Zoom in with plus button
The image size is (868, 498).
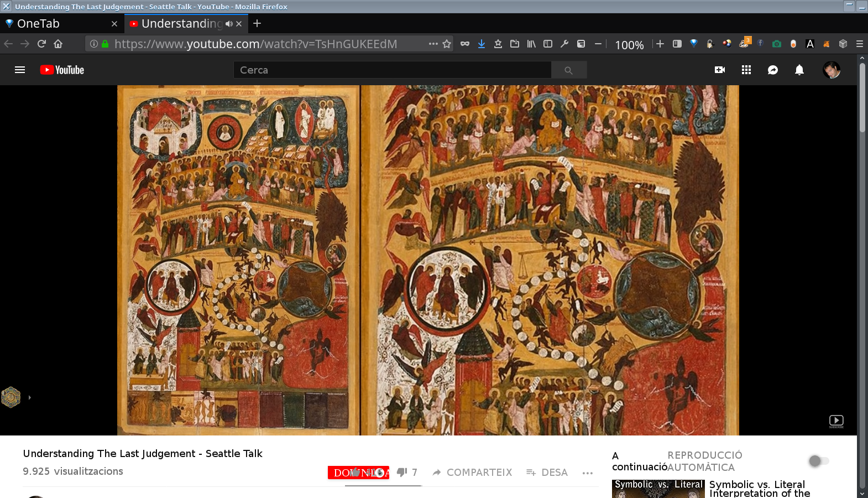[660, 44]
